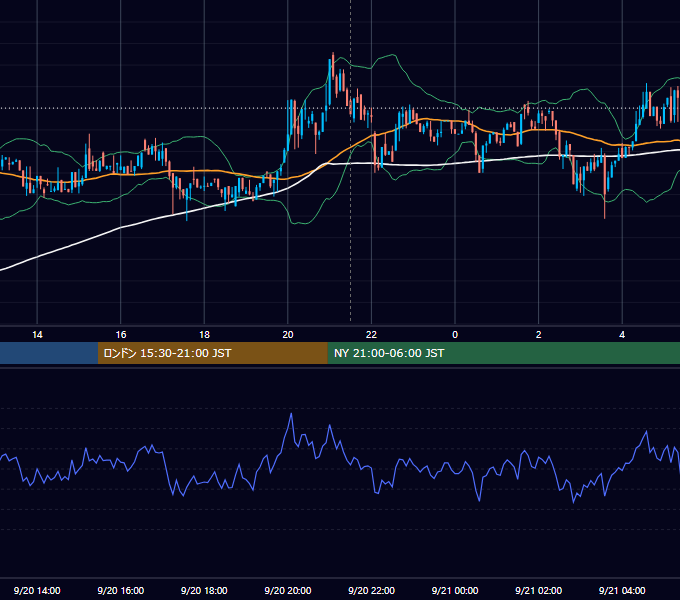
Task: Click the highest oscillator peak near 9/20 20:00
Action: point(291,414)
